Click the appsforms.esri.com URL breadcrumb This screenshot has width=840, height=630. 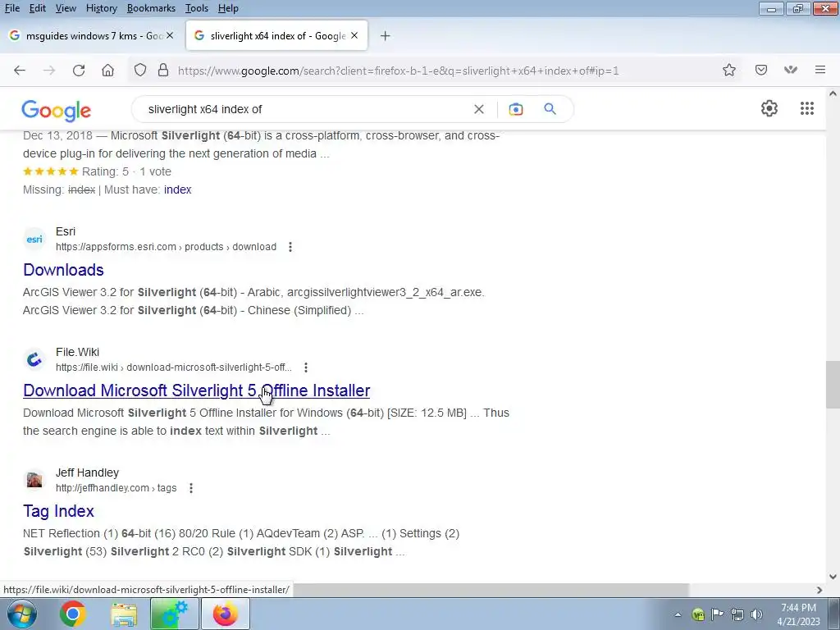[166, 247]
